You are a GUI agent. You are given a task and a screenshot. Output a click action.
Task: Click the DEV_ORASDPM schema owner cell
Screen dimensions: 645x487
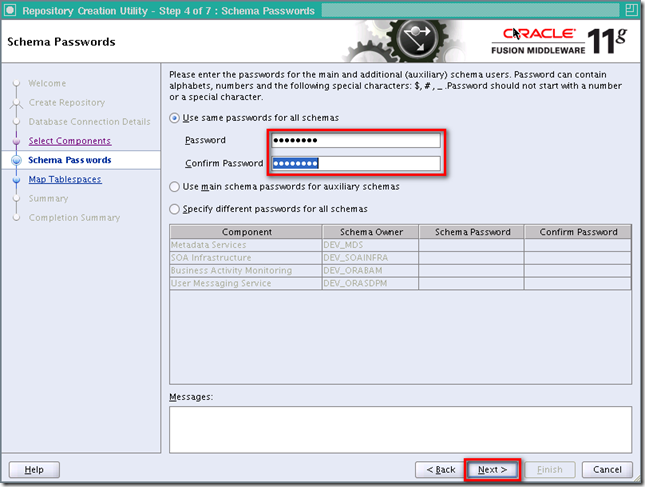pos(371,283)
